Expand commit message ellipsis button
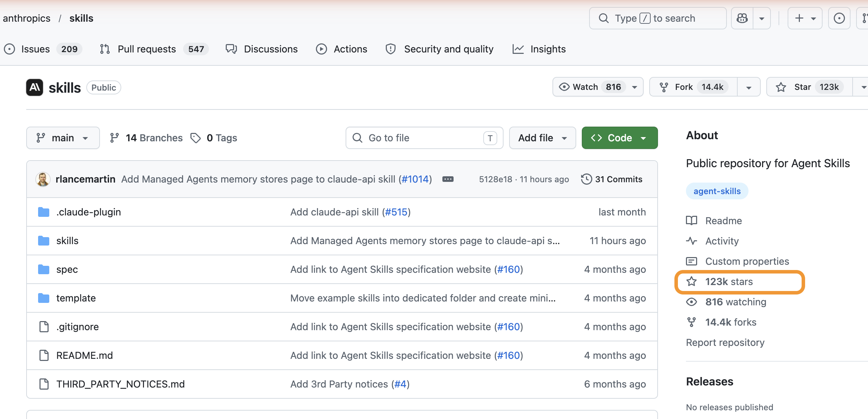Image resolution: width=868 pixels, height=419 pixels. point(448,179)
